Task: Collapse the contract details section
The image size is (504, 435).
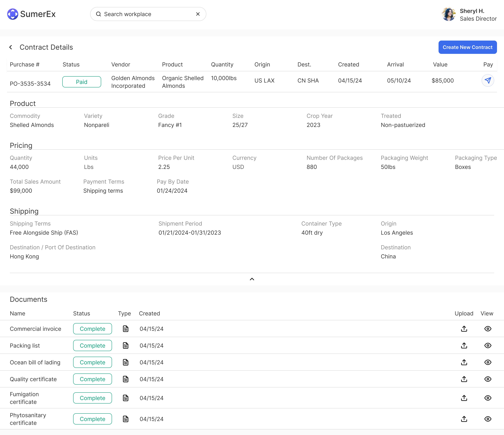Action: pos(252,279)
